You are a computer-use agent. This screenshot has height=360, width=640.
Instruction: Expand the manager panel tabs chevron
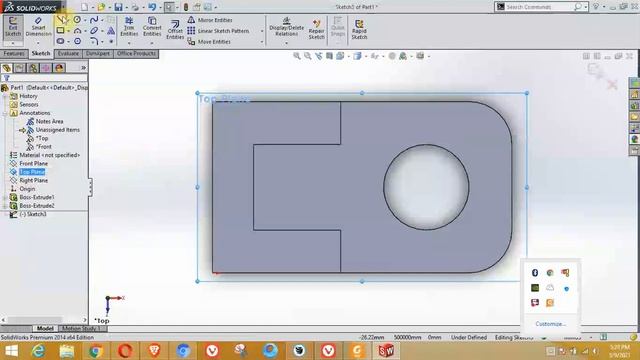[83, 68]
